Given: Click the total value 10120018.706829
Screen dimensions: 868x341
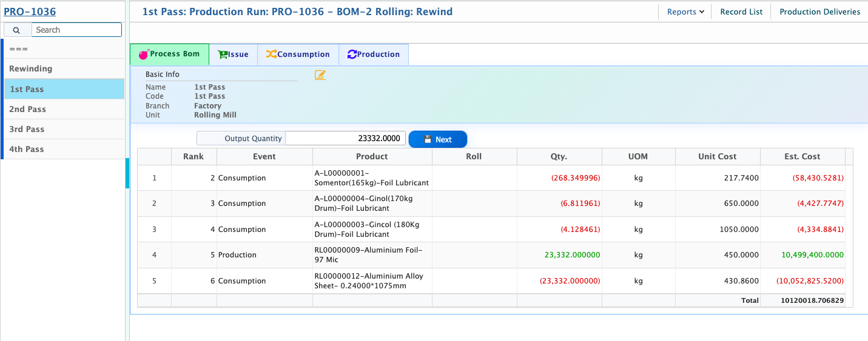Looking at the screenshot, I should tap(812, 300).
